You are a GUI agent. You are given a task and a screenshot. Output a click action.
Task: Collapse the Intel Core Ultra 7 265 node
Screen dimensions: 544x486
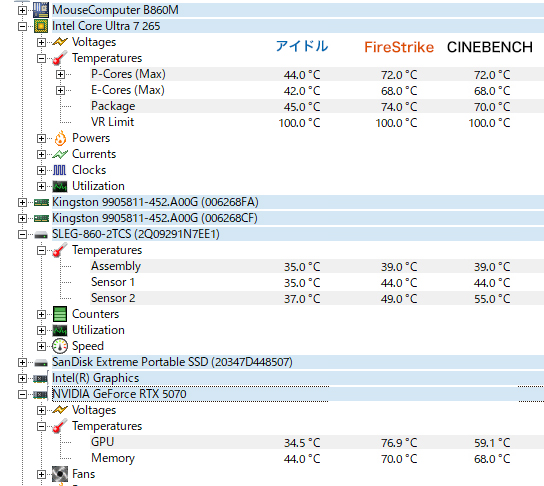[x=22, y=26]
